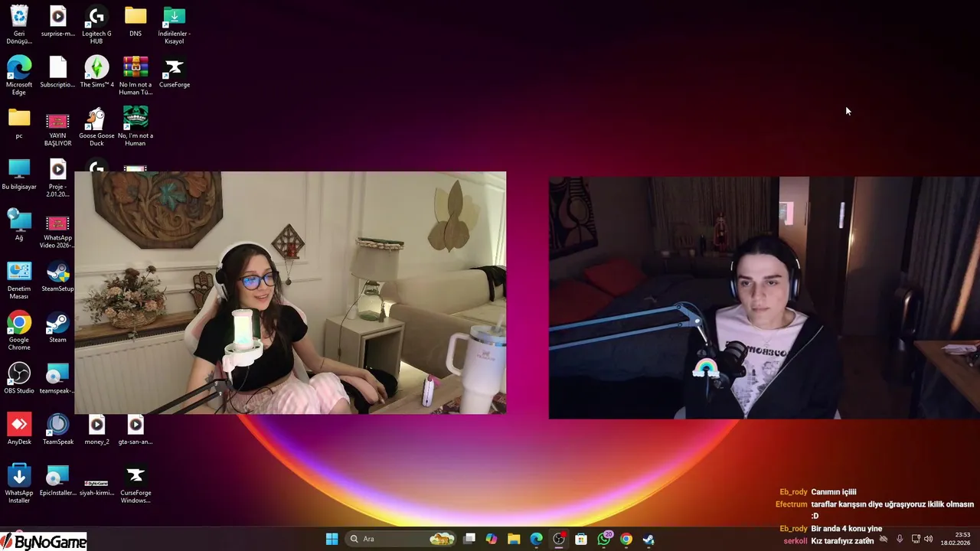Open Bu bilgisayar
Viewport: 980px width, 551px height.
coord(19,175)
